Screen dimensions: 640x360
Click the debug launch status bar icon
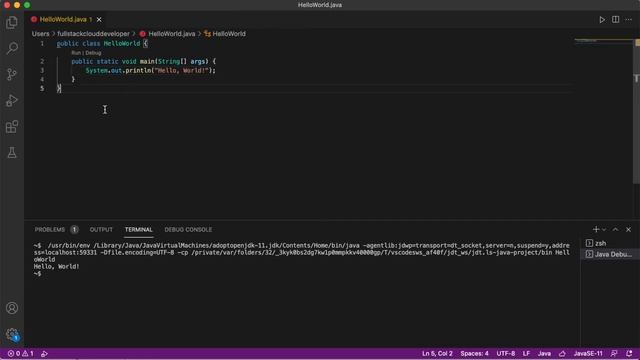pos(44,353)
